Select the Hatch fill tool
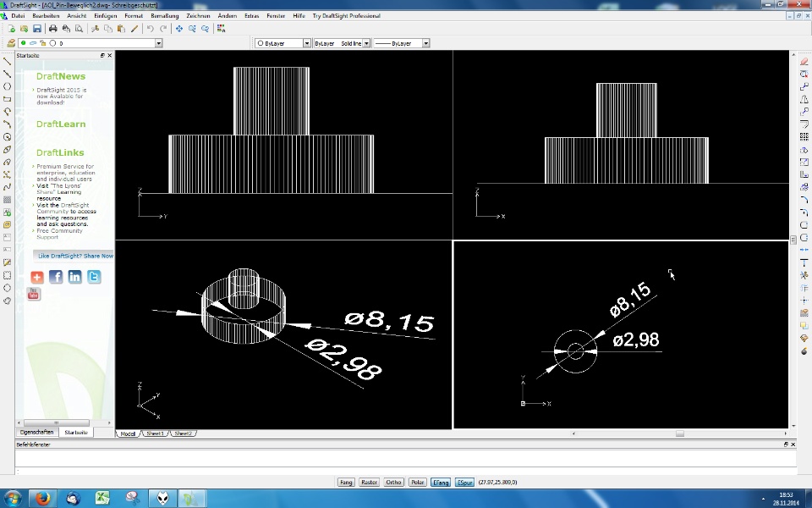The width and height of the screenshot is (812, 508). 8,200
